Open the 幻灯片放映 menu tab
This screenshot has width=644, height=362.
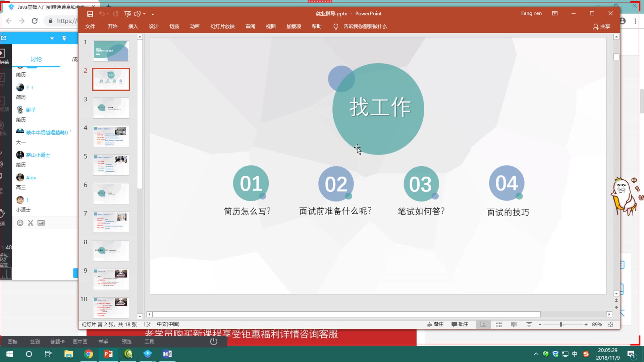pyautogui.click(x=222, y=26)
